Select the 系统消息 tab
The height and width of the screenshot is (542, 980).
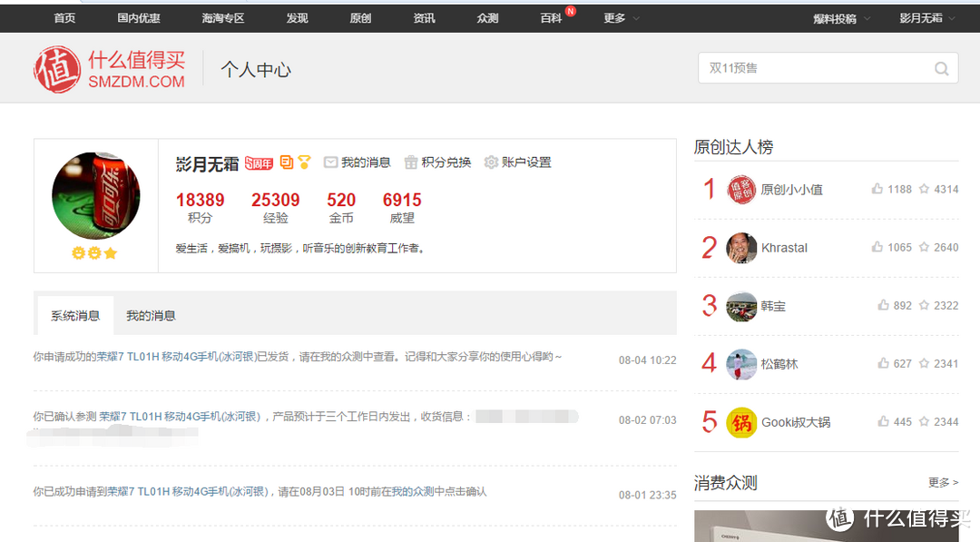pyautogui.click(x=75, y=316)
